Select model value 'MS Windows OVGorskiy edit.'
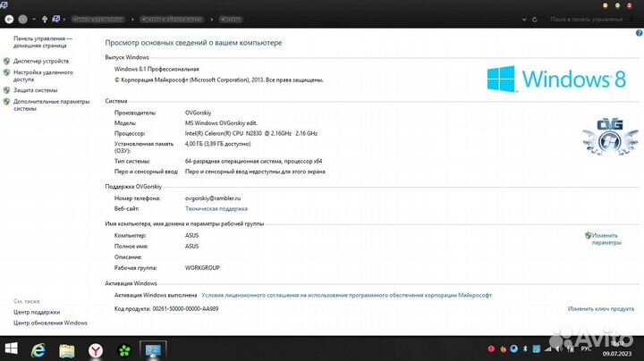Viewport: 644px width, 361px height. (222, 123)
